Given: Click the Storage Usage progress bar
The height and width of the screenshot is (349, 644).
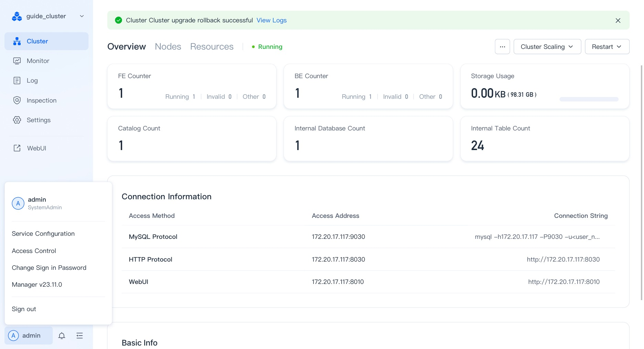Looking at the screenshot, I should click(x=589, y=99).
